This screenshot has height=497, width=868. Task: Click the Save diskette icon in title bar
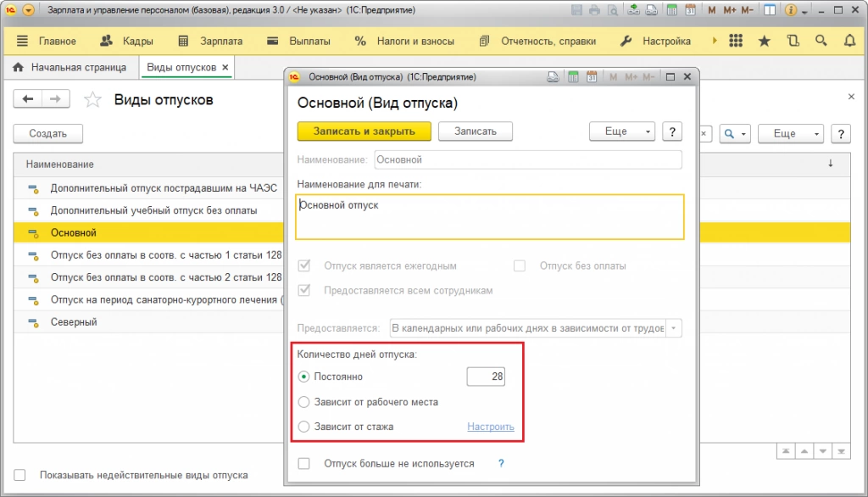[x=576, y=10]
